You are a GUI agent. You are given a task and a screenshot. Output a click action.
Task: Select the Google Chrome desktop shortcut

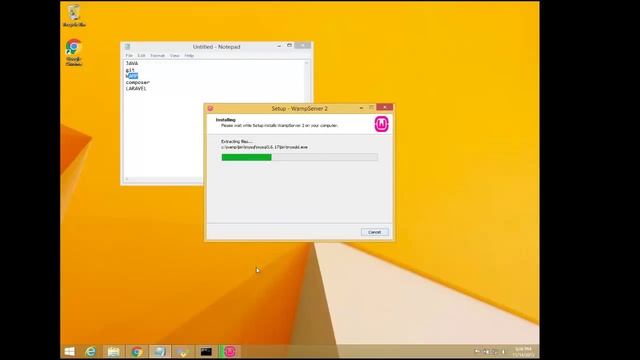coord(73,52)
